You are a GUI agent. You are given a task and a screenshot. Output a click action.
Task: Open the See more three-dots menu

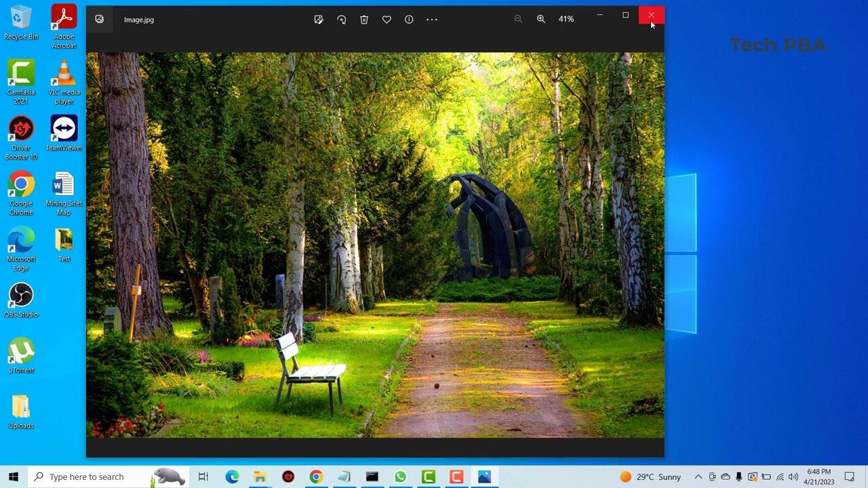coord(432,20)
